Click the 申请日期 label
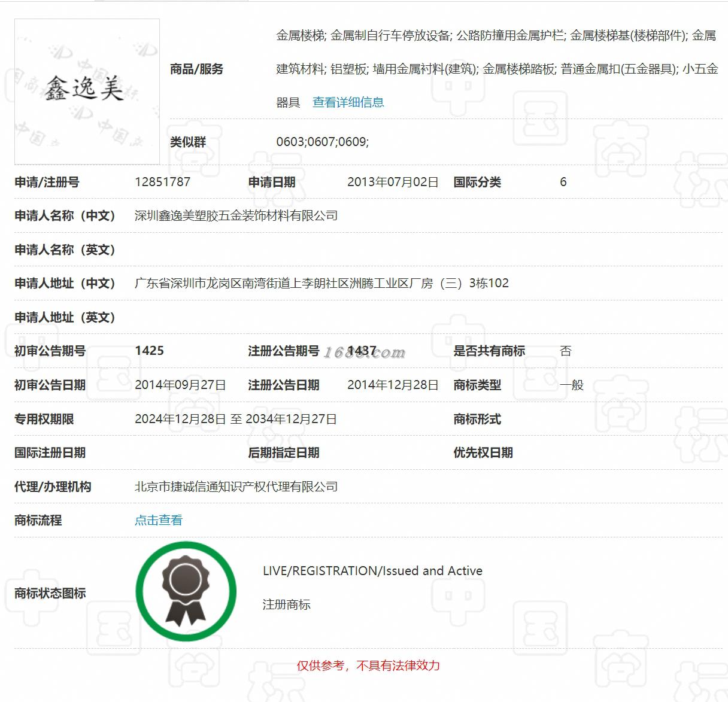Screen dimensions: 728x702 (x=272, y=182)
